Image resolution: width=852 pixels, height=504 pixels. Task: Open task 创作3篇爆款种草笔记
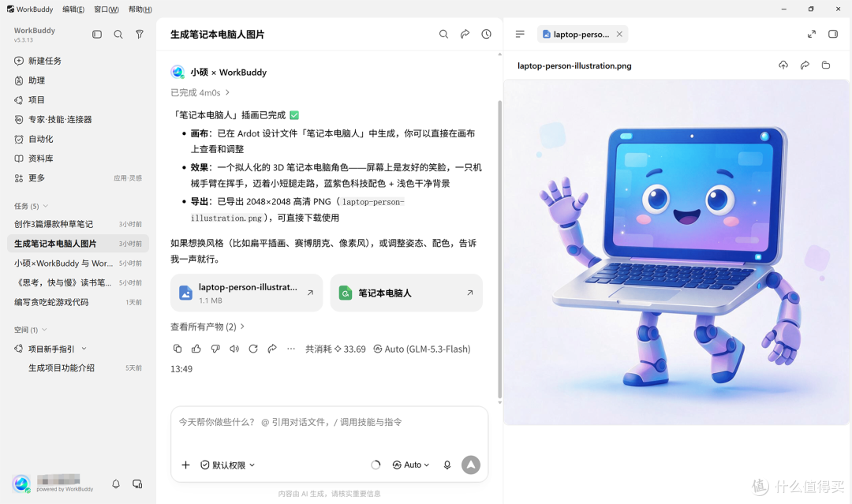click(77, 224)
